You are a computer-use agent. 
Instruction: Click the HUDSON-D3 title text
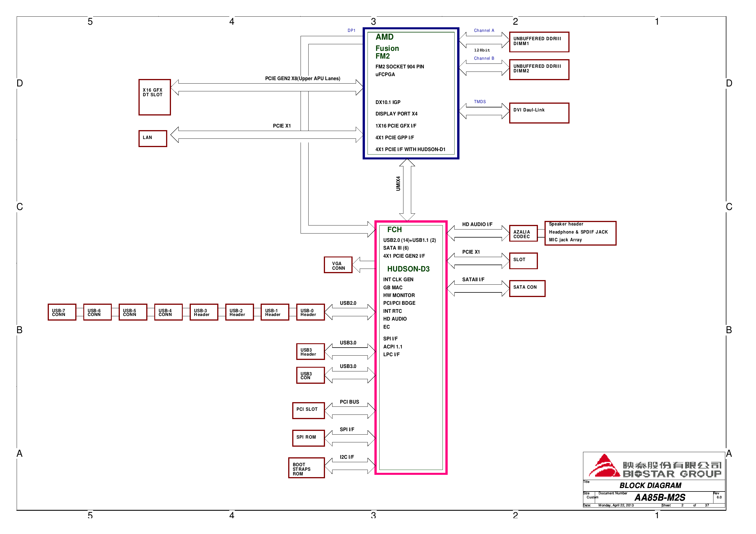coord(408,269)
